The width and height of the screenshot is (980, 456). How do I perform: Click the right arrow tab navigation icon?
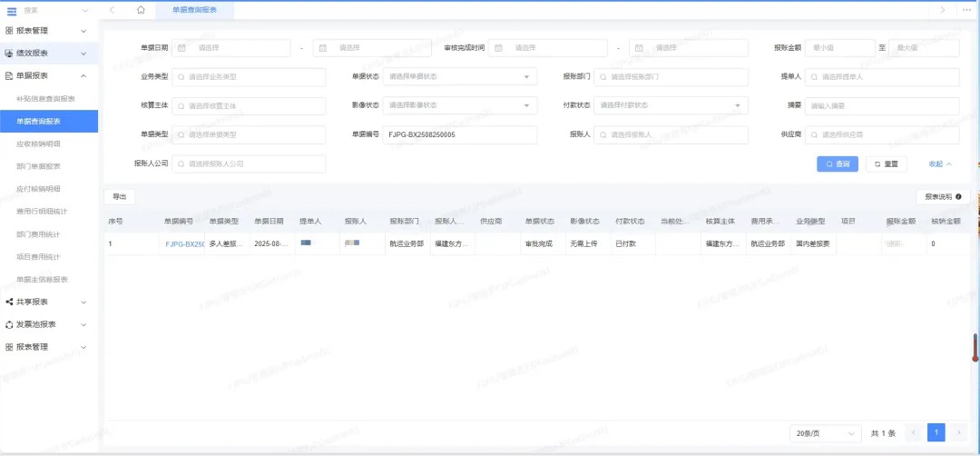[943, 9]
